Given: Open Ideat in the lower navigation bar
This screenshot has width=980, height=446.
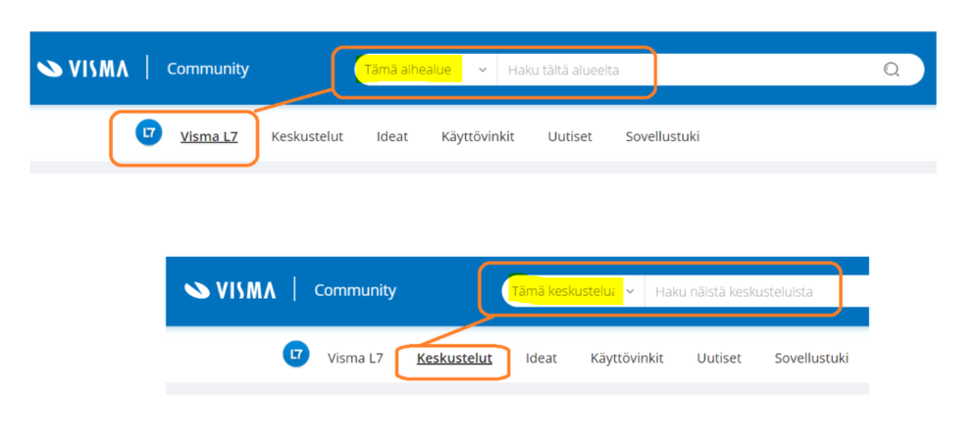Looking at the screenshot, I should pyautogui.click(x=542, y=359).
